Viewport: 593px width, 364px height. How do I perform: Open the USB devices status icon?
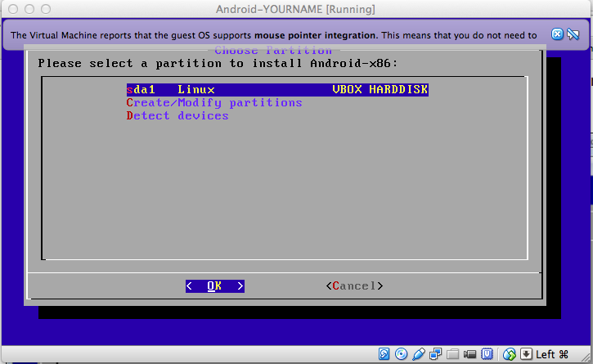pyautogui.click(x=418, y=354)
